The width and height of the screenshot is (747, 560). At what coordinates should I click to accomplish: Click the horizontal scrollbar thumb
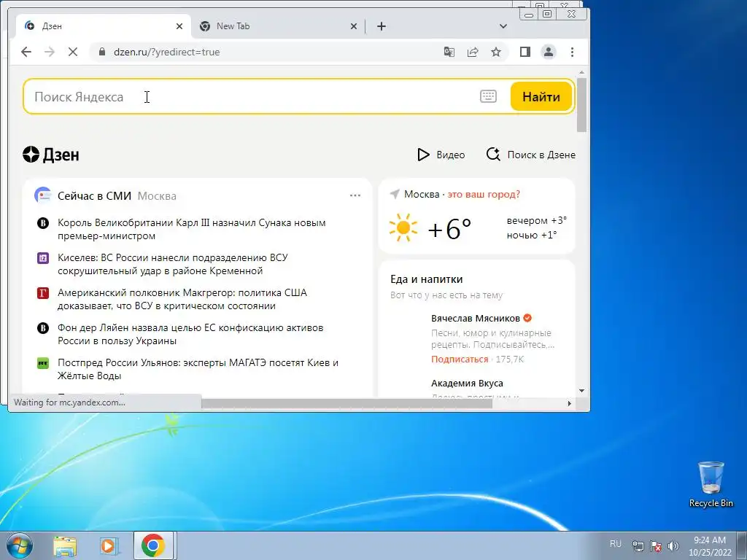click(x=347, y=403)
